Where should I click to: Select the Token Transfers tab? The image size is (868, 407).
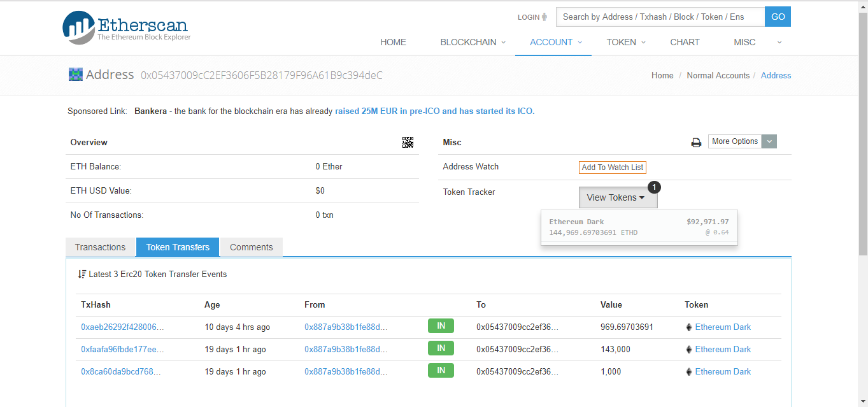[x=178, y=247]
